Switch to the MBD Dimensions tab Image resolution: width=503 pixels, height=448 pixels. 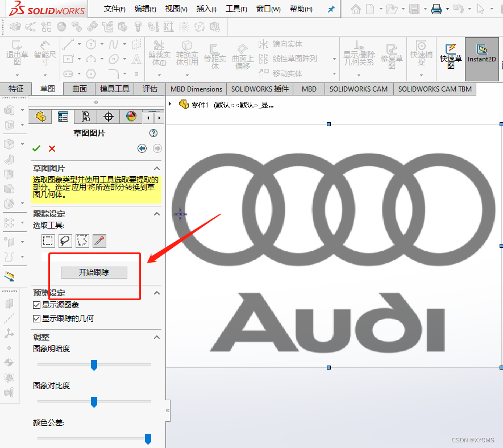[196, 89]
